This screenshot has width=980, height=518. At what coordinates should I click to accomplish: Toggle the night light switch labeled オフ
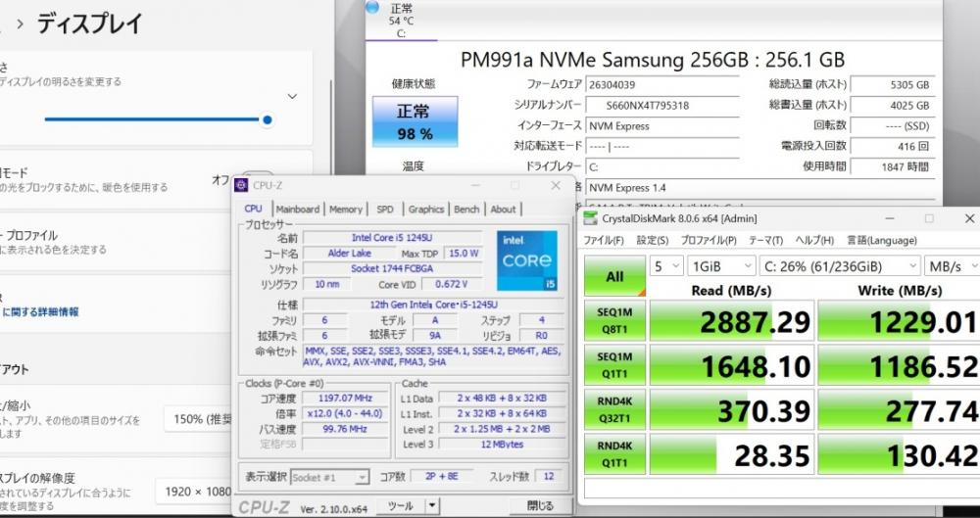coord(258,177)
